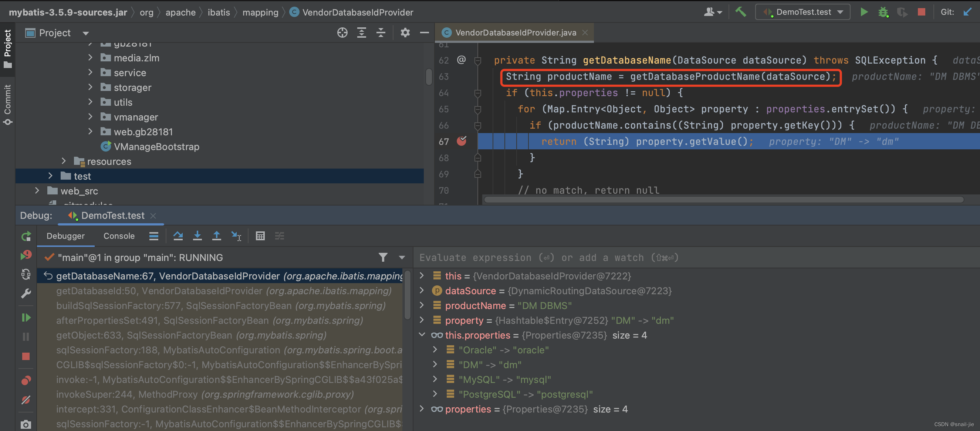
Task: Mute all breakpoints
Action: 26,400
